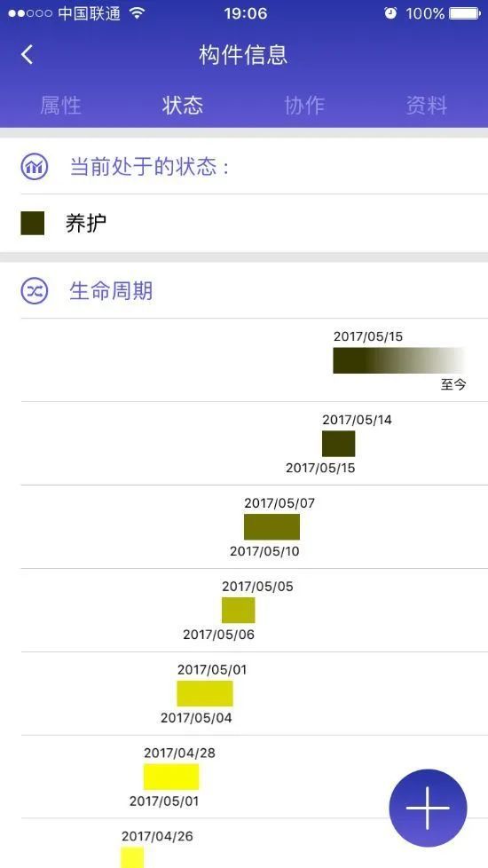This screenshot has width=488, height=868.
Task: Tap the alarm clock status icon
Action: coord(390,13)
